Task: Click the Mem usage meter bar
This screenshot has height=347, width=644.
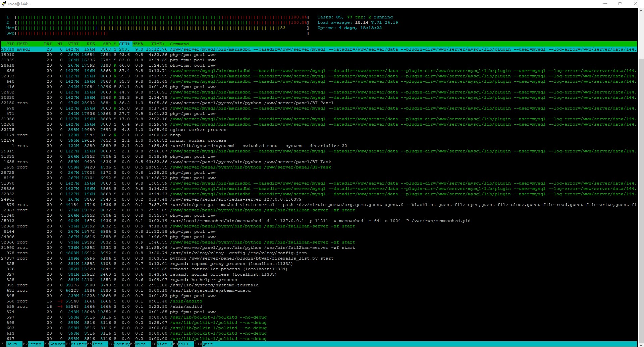Action: (x=158, y=28)
